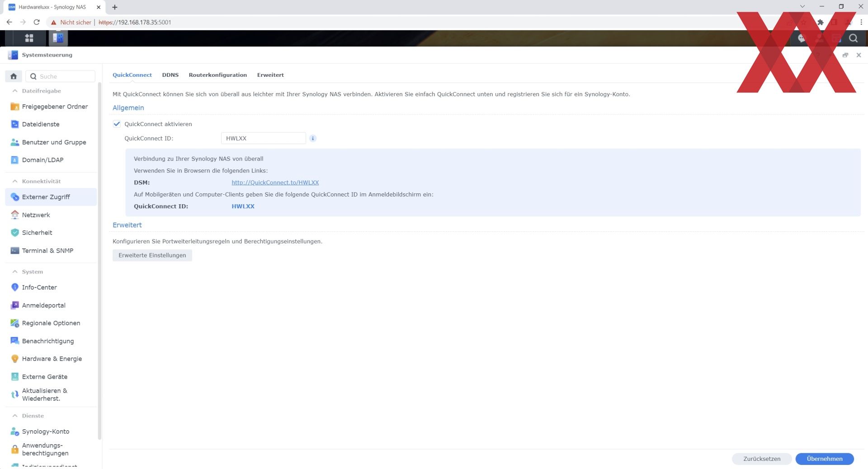This screenshot has width=868, height=469.
Task: Click the Externer Zugriff icon
Action: 14,197
